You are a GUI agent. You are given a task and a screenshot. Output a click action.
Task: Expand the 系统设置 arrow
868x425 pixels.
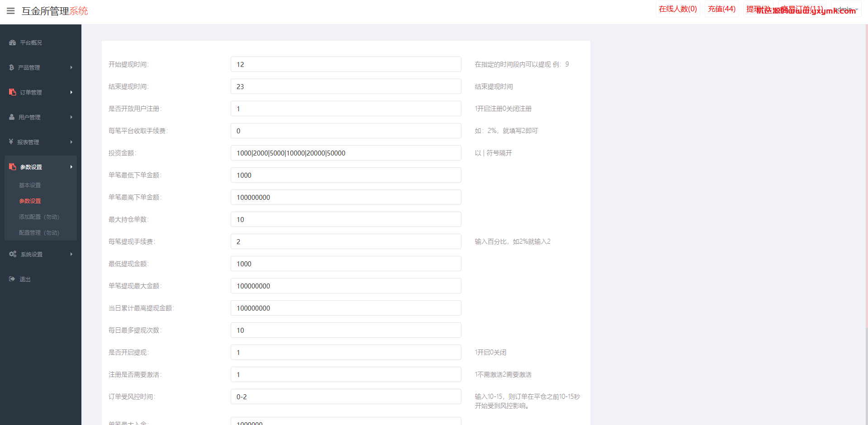(x=71, y=254)
